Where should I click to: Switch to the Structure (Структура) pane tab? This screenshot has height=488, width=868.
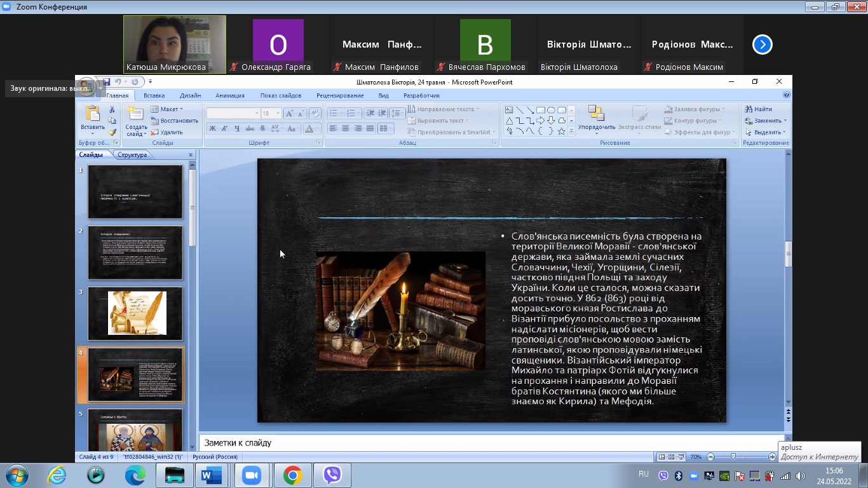(x=132, y=155)
